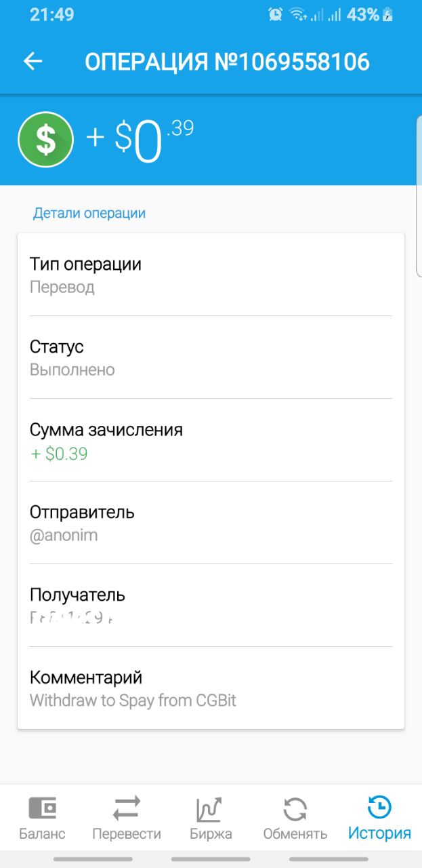Open the Биржа chart icon
422x868 pixels.
coord(211,808)
